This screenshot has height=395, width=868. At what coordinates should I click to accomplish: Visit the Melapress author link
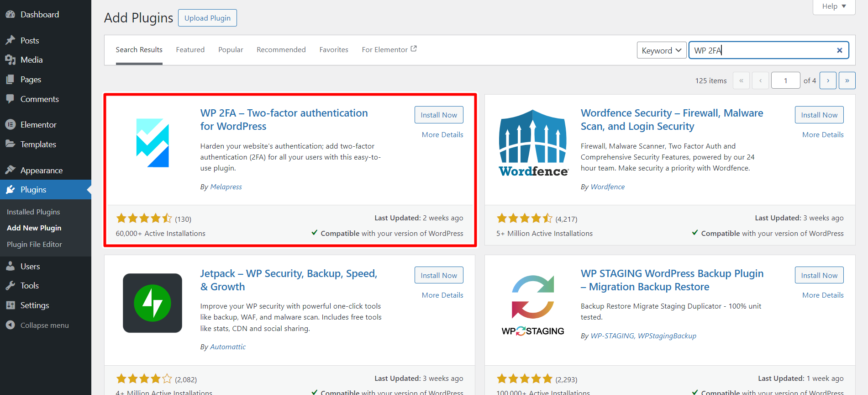tap(226, 187)
